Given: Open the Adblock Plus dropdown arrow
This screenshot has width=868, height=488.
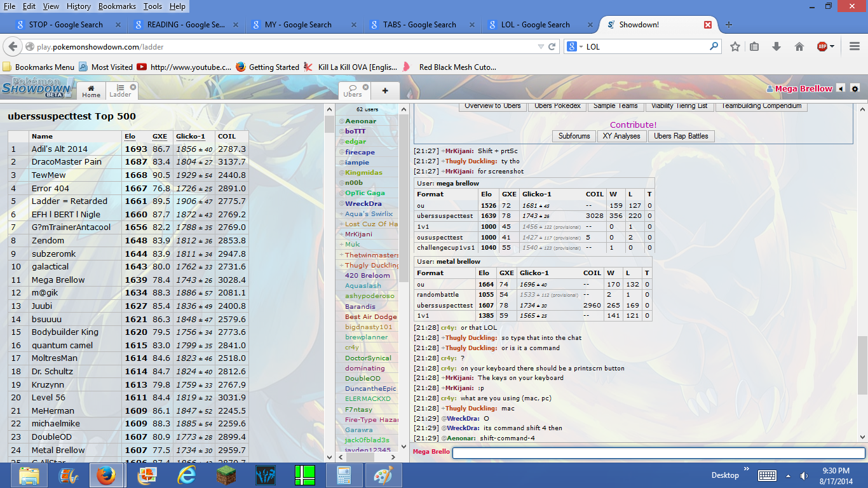Looking at the screenshot, I should click(x=831, y=46).
